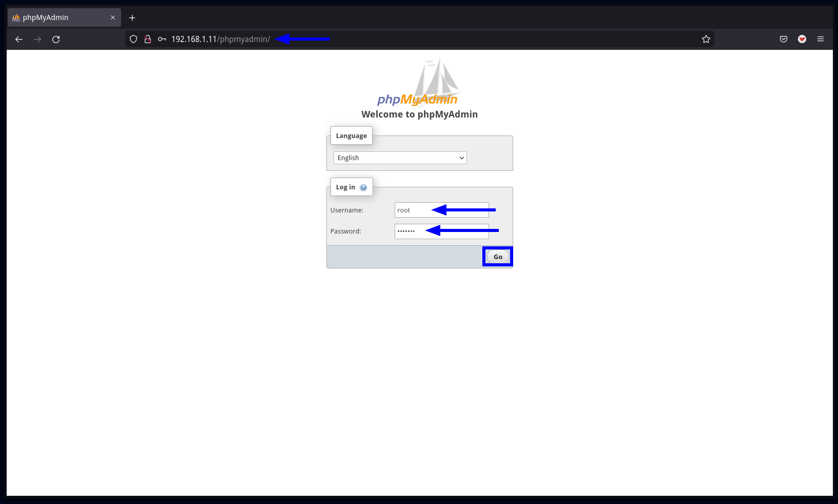
Task: Click the address bar URL 192.168.1.11/phpmyadmin/
Action: click(x=221, y=39)
